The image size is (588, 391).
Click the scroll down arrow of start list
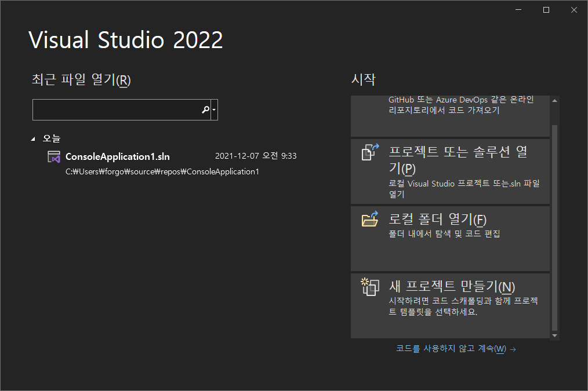point(554,335)
